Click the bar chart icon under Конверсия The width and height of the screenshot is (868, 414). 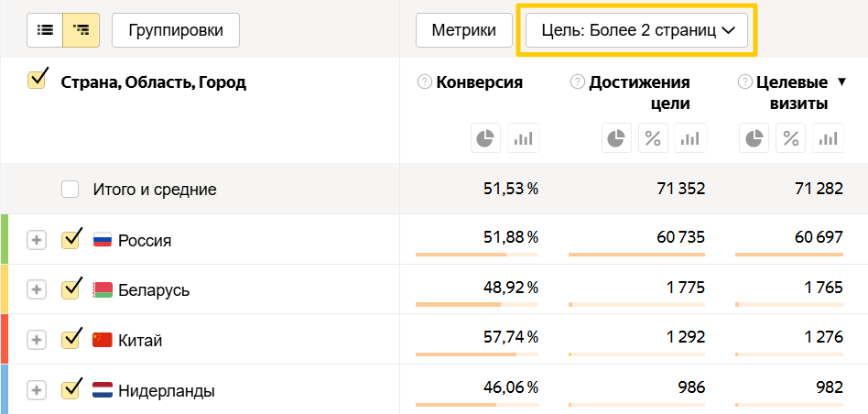(524, 138)
